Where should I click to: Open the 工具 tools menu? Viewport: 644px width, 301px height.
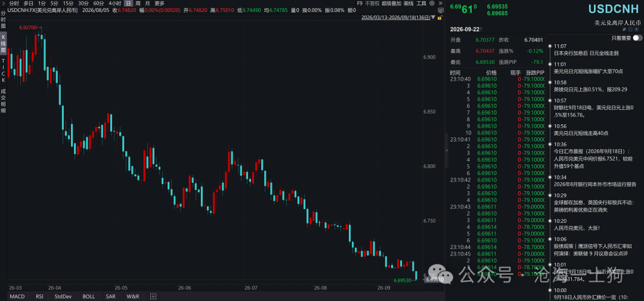pyautogui.click(x=421, y=3)
